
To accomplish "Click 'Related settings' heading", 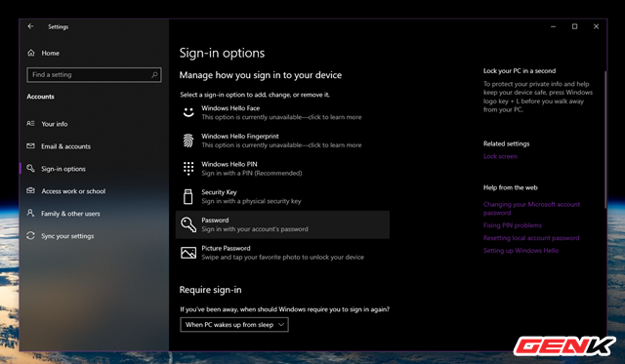I will [x=506, y=143].
